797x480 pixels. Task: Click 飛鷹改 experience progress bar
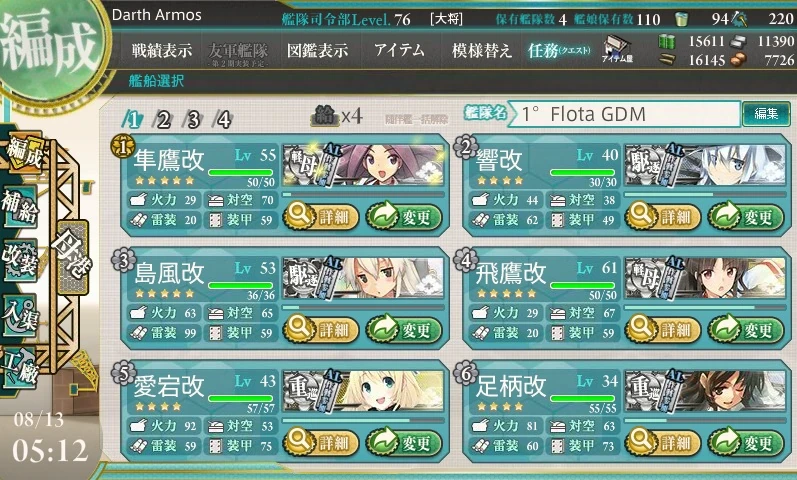704,308
